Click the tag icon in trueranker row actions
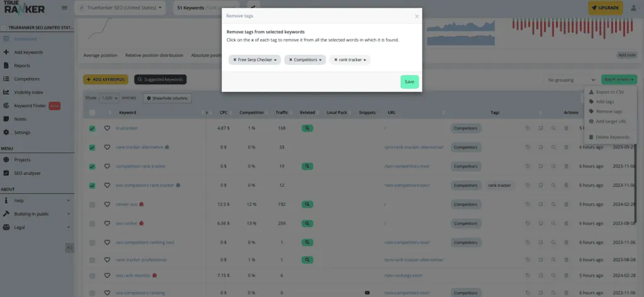644x297 pixels. tap(528, 128)
